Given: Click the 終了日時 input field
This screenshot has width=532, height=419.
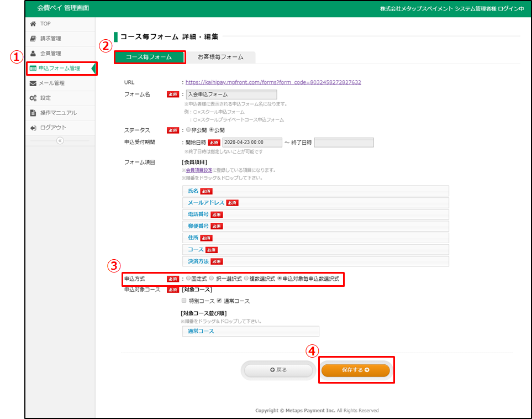Looking at the screenshot, I should (344, 143).
